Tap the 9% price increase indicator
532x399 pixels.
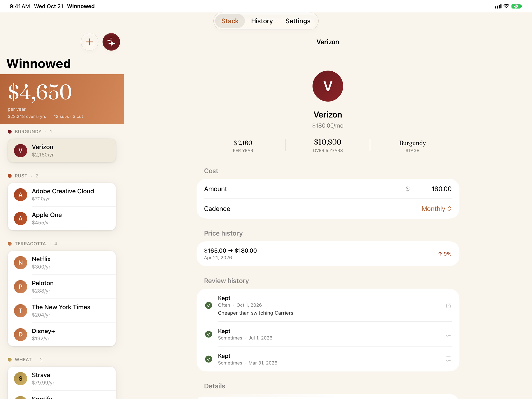coord(445,254)
